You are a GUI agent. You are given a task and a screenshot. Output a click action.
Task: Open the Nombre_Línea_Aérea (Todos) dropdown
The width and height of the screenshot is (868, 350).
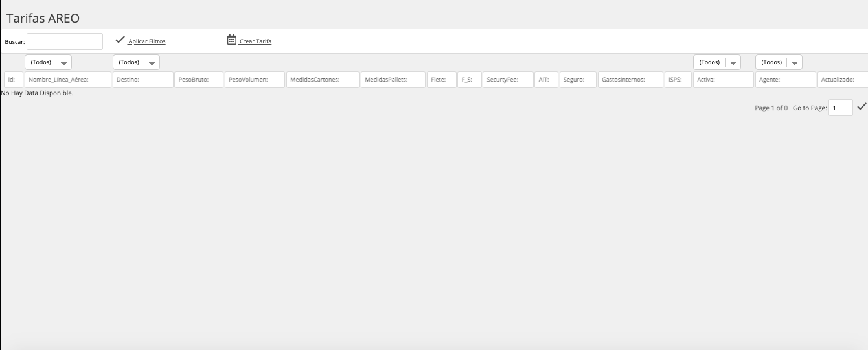48,62
